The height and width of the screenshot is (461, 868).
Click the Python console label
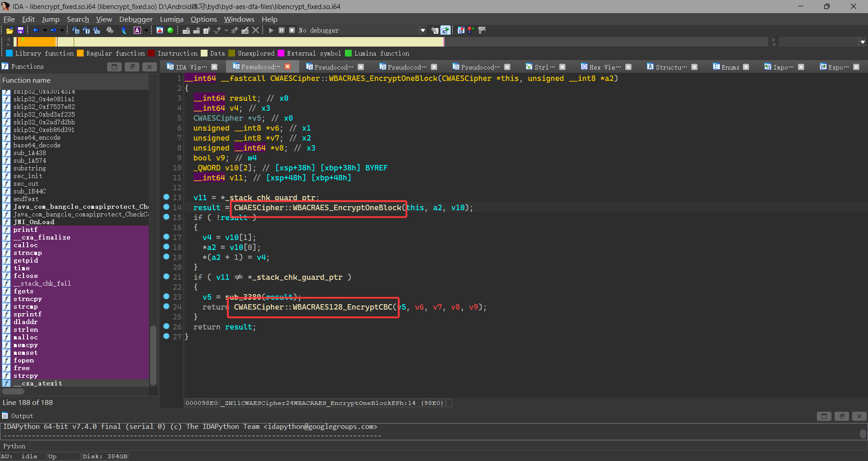click(14, 446)
